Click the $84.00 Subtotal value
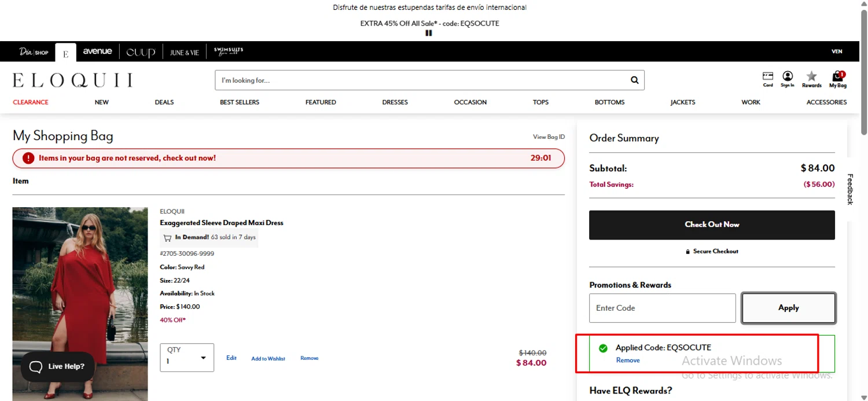Image resolution: width=868 pixels, height=401 pixels. pos(818,168)
